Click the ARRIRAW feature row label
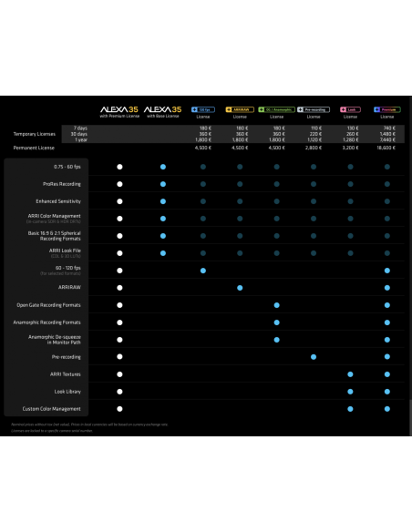Viewport: 412px width, 532px height. pos(69,287)
